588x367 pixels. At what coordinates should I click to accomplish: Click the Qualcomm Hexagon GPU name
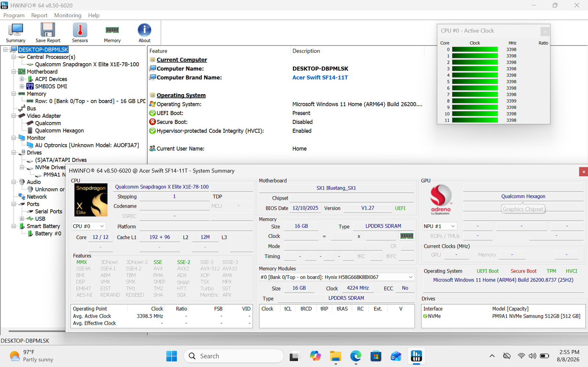click(523, 196)
